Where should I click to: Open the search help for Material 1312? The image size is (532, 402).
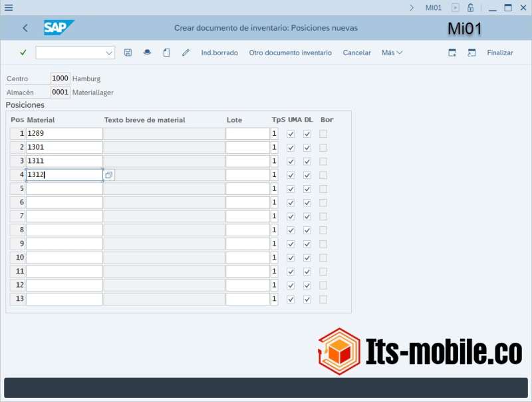pyautogui.click(x=108, y=175)
